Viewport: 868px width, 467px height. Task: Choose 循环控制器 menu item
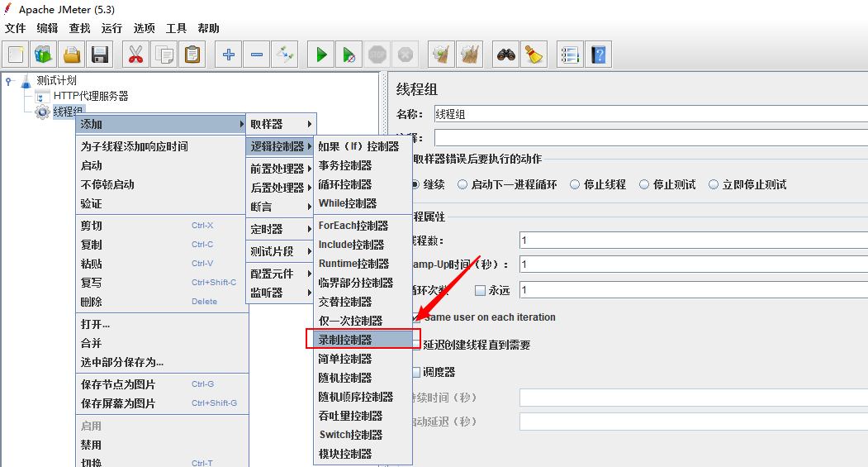coord(363,184)
